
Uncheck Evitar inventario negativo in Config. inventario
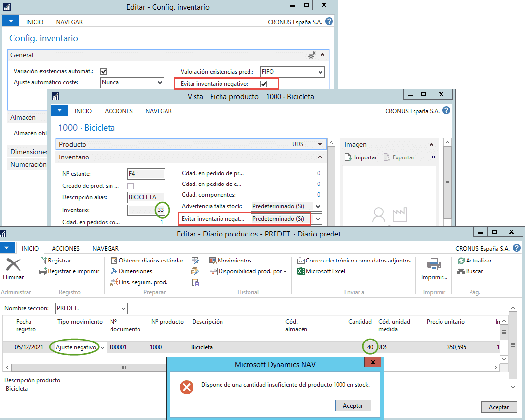click(x=265, y=83)
